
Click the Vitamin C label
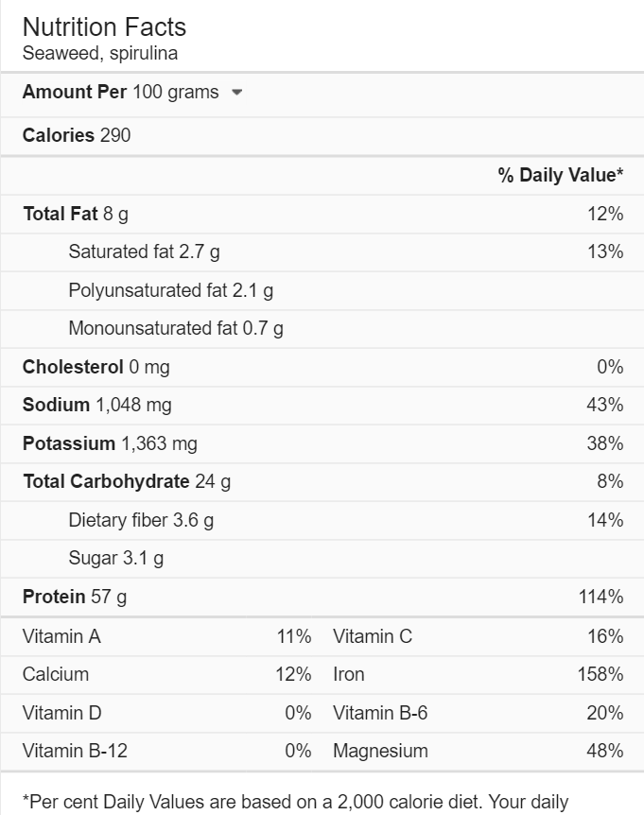pyautogui.click(x=373, y=636)
